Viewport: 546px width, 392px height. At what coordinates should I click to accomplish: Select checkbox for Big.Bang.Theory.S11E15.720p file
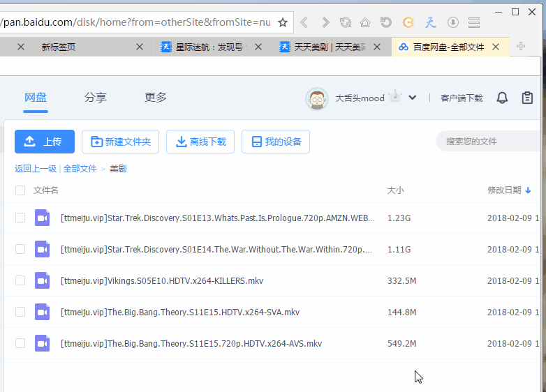[x=20, y=343]
